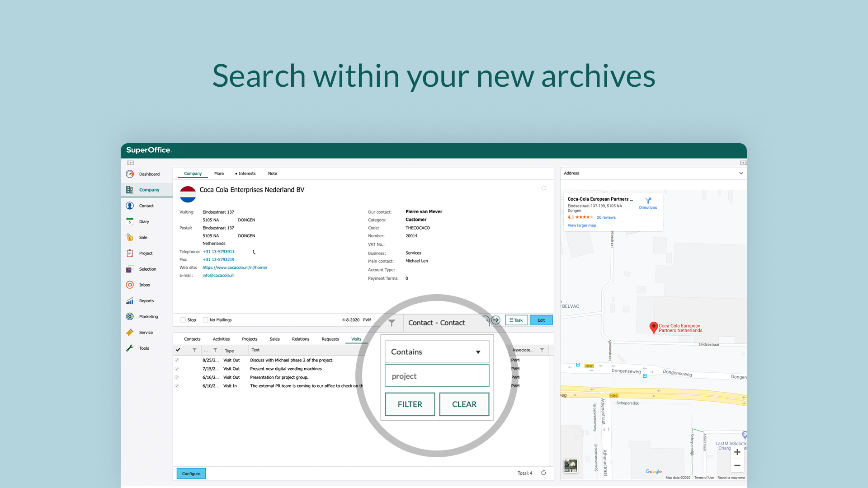Click the funnel icon in the checkmark column

(194, 350)
